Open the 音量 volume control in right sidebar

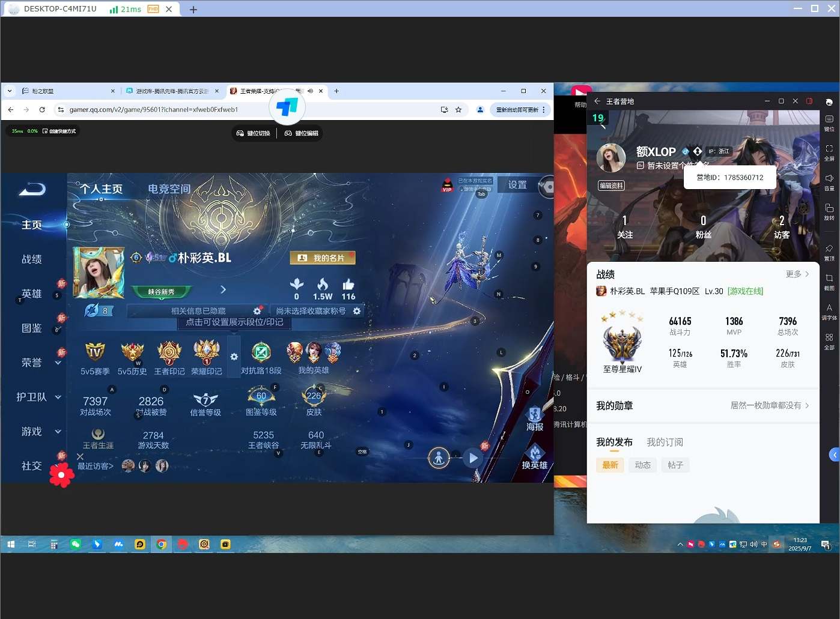click(829, 182)
